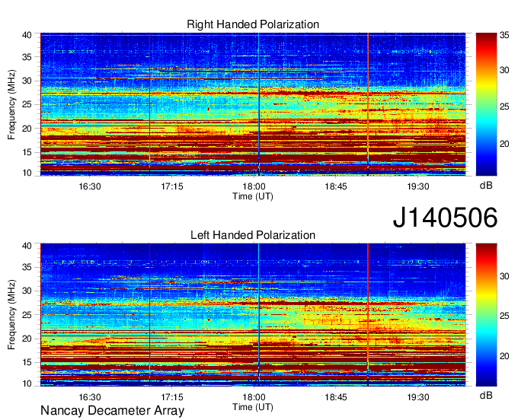Click the vertical marker line near 18:00 in the Left Handed plot
This screenshot has width=518, height=420.
[259, 315]
